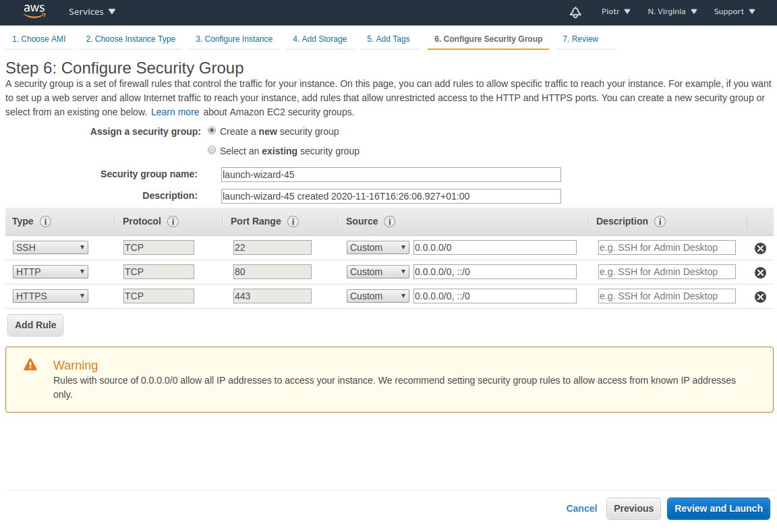Click the Security group name field
This screenshot has height=532, width=777.
pyautogui.click(x=391, y=175)
